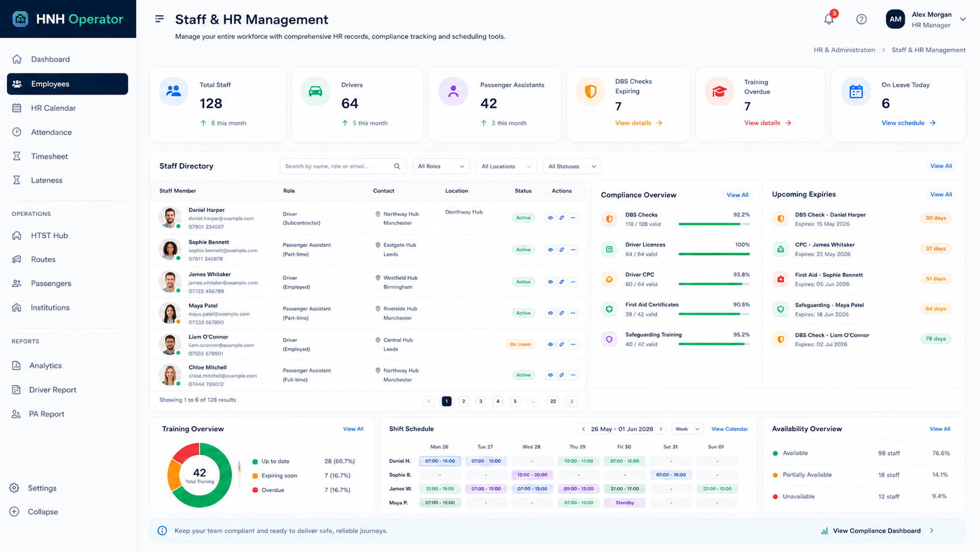The width and height of the screenshot is (980, 552).
Task: Click View details under DBS Checks Expiring
Action: (x=639, y=123)
